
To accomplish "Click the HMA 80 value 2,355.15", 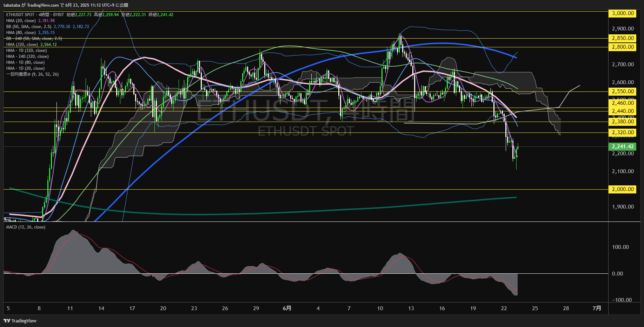I will (46, 33).
